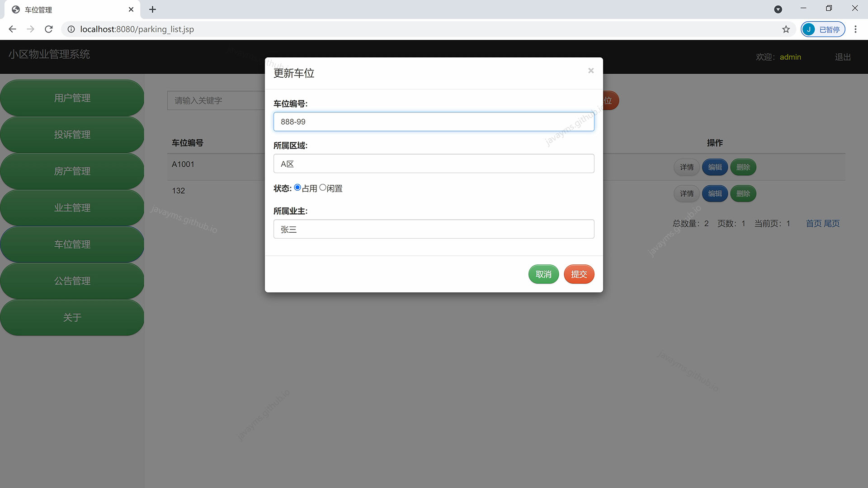Select the 占用 status radio button
Viewport: 868px width, 488px height.
pyautogui.click(x=297, y=187)
